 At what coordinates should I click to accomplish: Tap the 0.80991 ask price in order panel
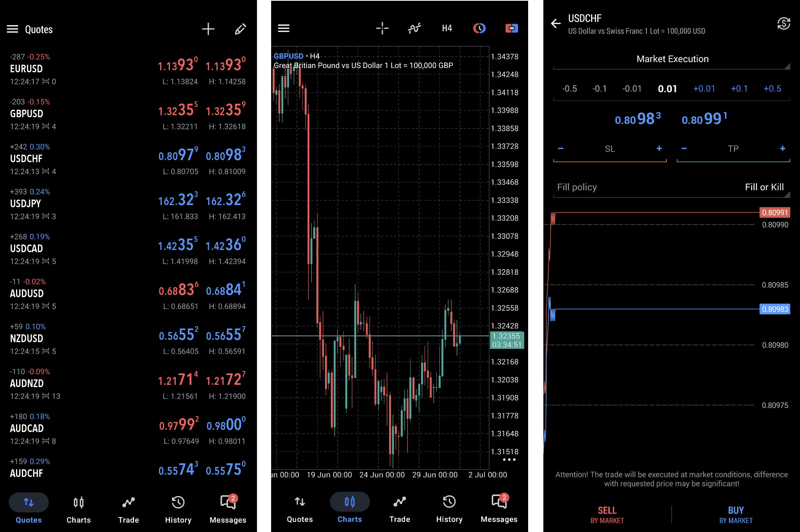tap(704, 119)
